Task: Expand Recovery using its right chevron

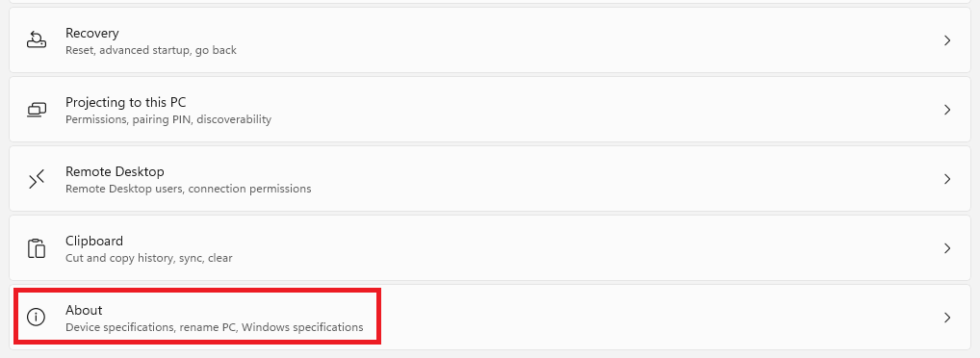Action: 947,40
